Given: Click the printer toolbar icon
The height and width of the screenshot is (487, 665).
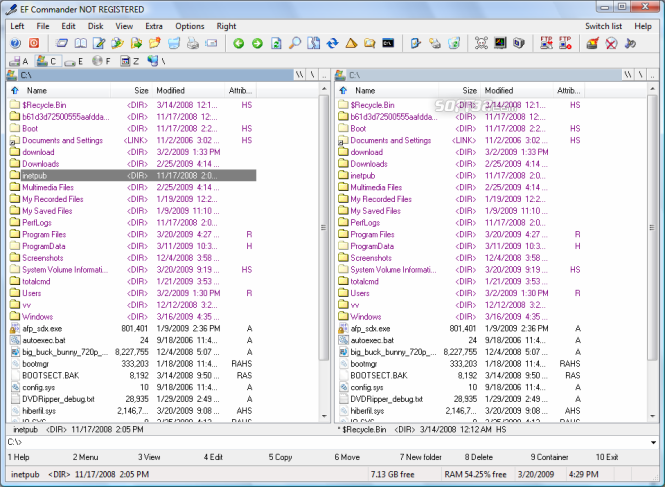Looking at the screenshot, I should click(x=193, y=43).
